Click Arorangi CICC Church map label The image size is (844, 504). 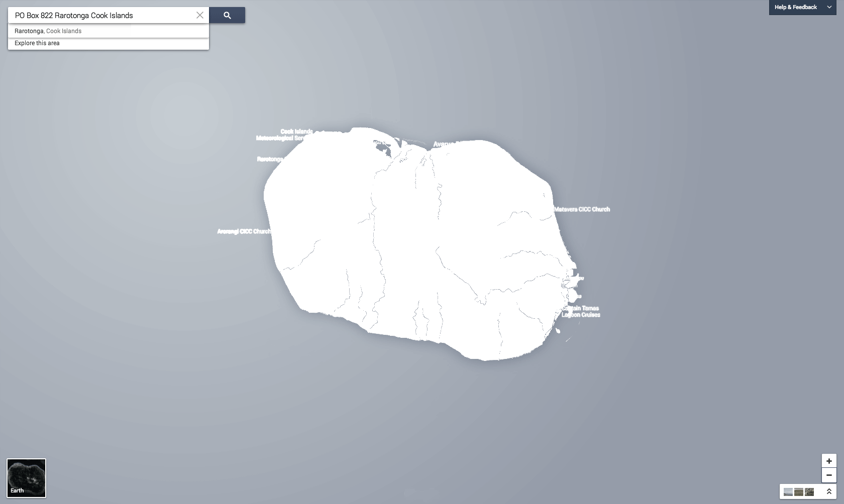[244, 231]
